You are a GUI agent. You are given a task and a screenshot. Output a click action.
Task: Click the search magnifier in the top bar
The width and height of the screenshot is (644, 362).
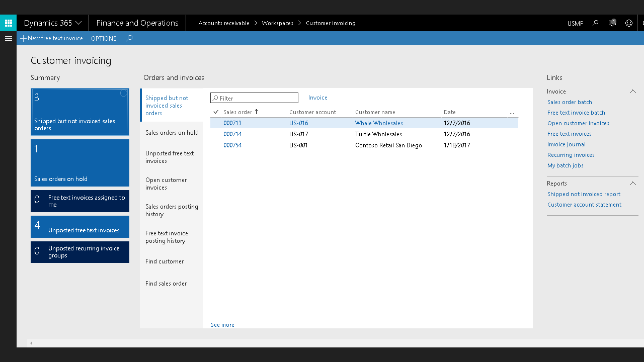click(x=596, y=23)
